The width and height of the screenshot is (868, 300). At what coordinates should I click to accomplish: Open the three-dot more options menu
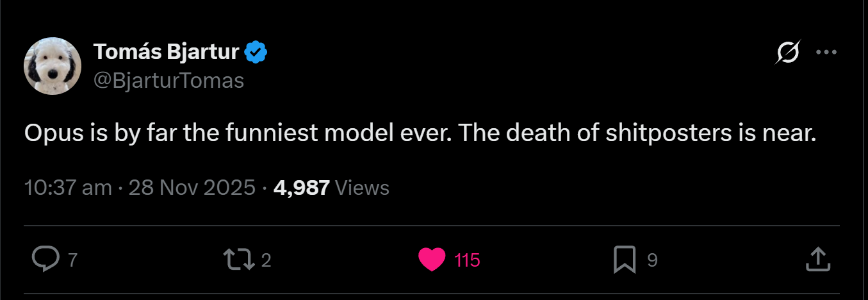(826, 52)
